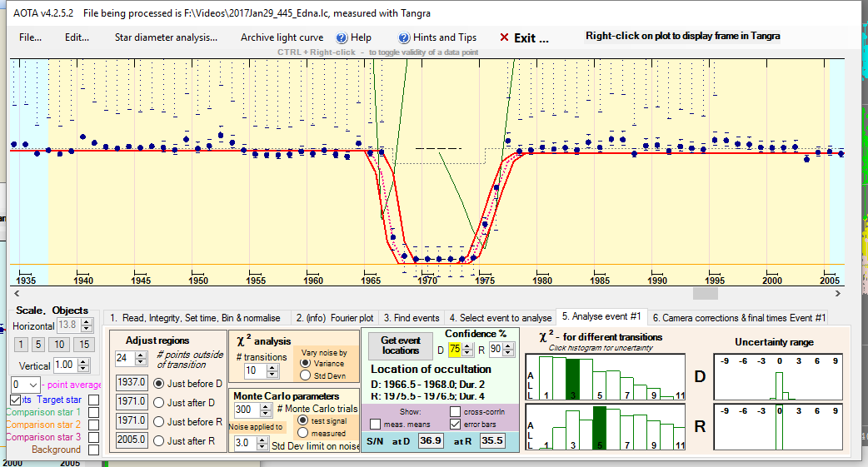
Task: Select Vary noise by Variance
Action: (x=305, y=364)
